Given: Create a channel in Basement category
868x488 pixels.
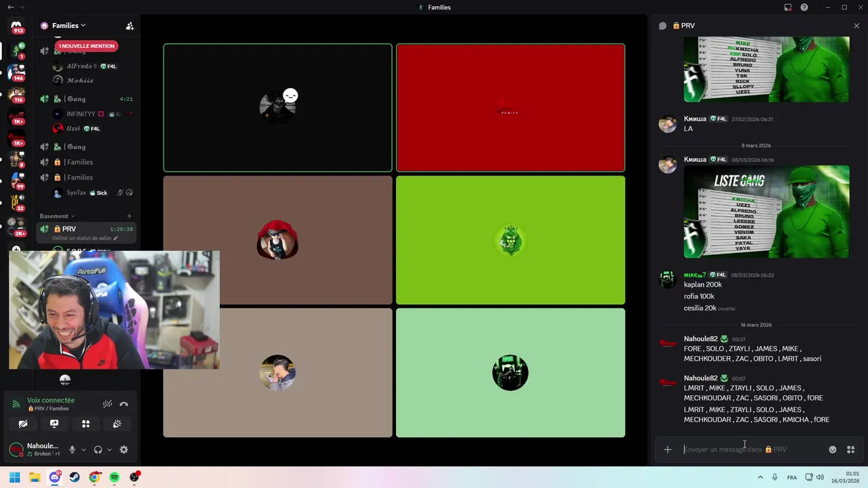Looking at the screenshot, I should pos(130,216).
